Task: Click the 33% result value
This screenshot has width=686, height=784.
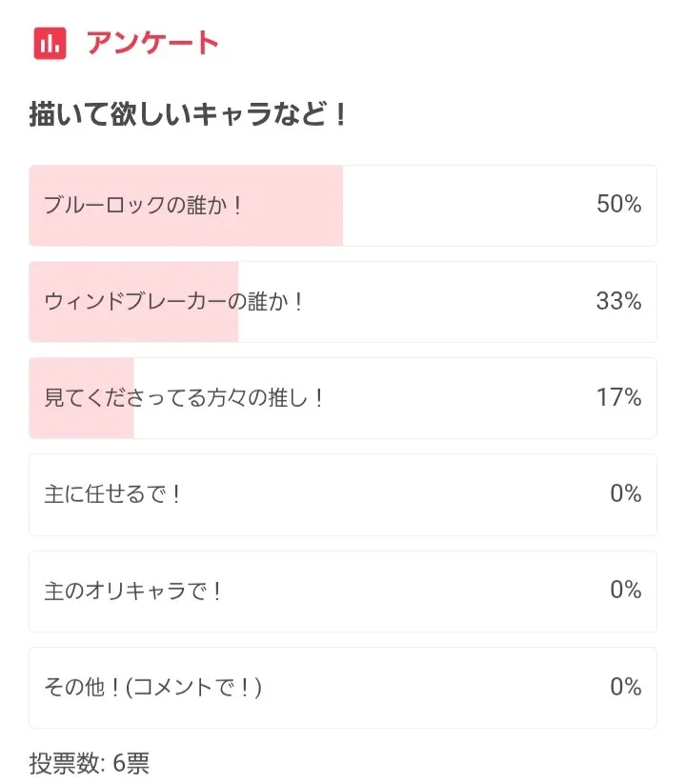Action: click(x=618, y=302)
